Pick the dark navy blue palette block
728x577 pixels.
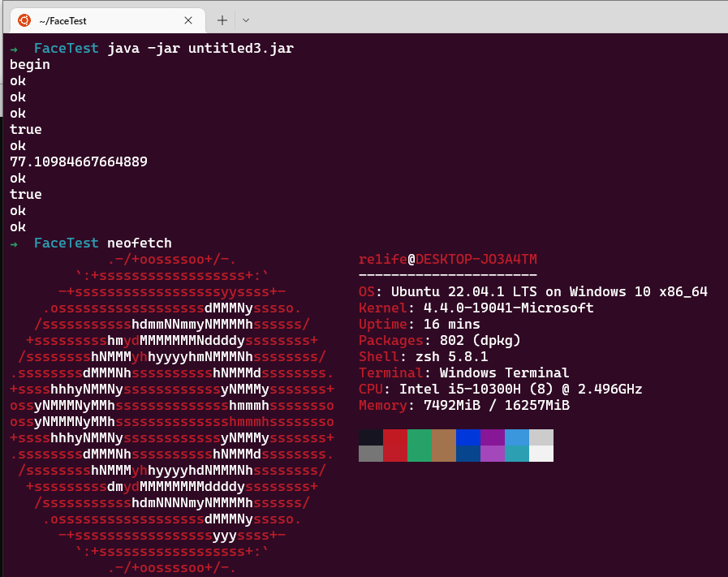(x=468, y=454)
